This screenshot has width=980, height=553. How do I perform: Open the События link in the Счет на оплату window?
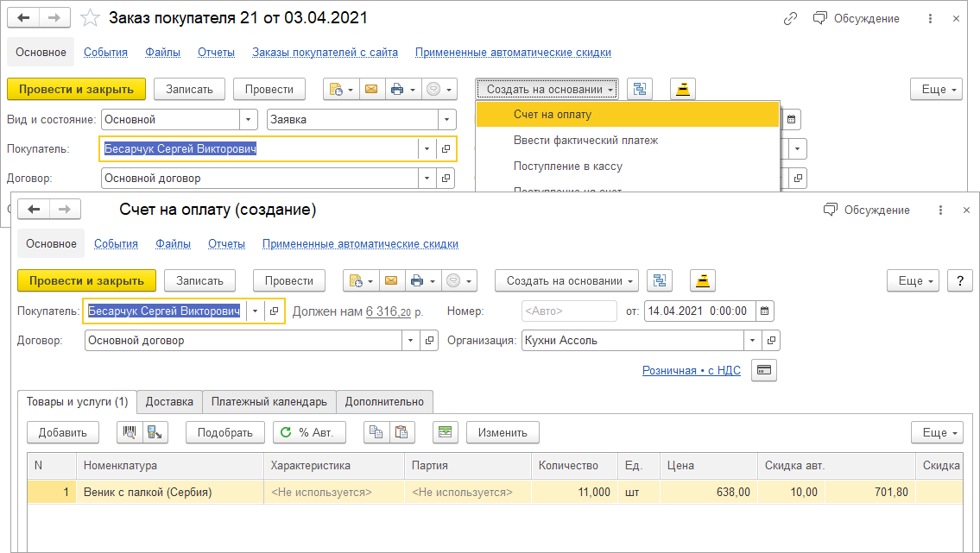(117, 244)
